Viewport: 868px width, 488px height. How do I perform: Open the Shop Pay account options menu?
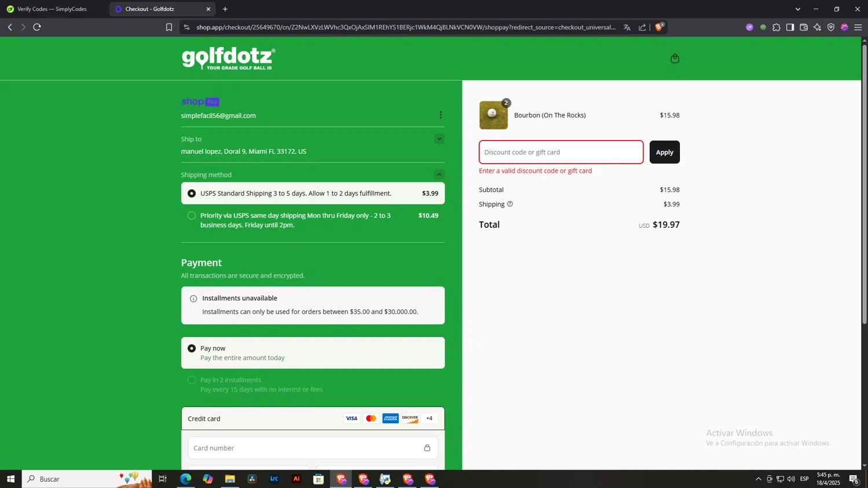point(440,115)
